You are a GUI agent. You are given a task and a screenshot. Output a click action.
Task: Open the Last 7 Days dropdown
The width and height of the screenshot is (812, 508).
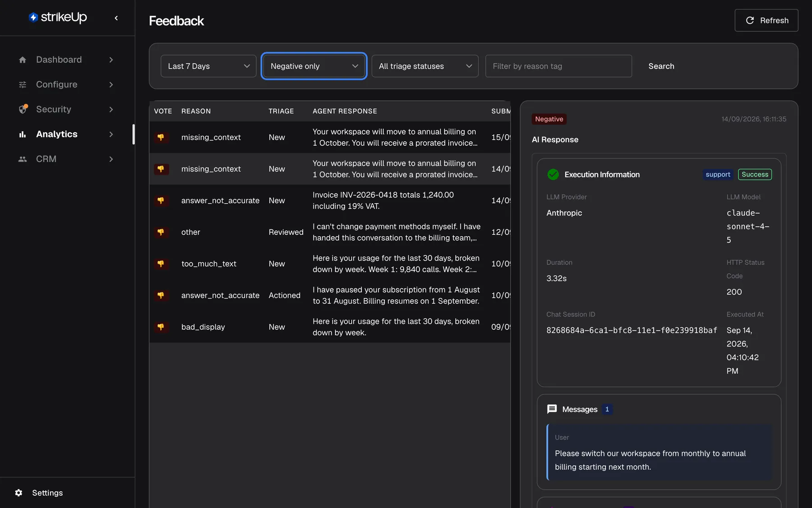208,66
